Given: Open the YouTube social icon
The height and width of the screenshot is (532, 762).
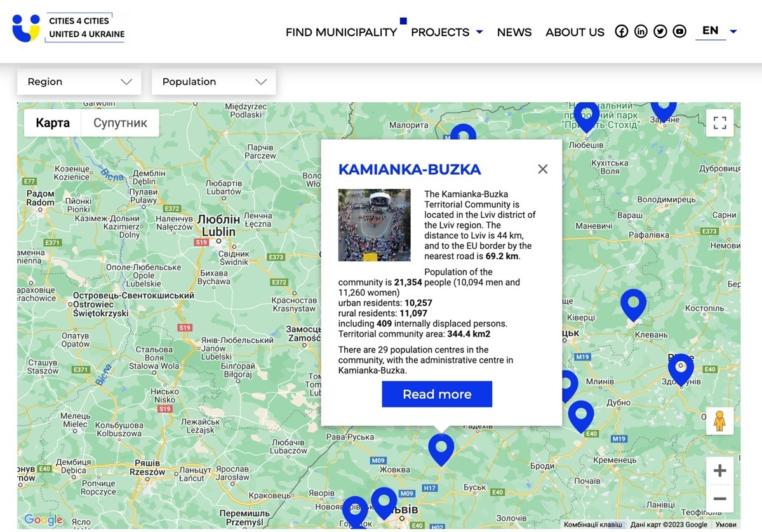Looking at the screenshot, I should point(679,32).
